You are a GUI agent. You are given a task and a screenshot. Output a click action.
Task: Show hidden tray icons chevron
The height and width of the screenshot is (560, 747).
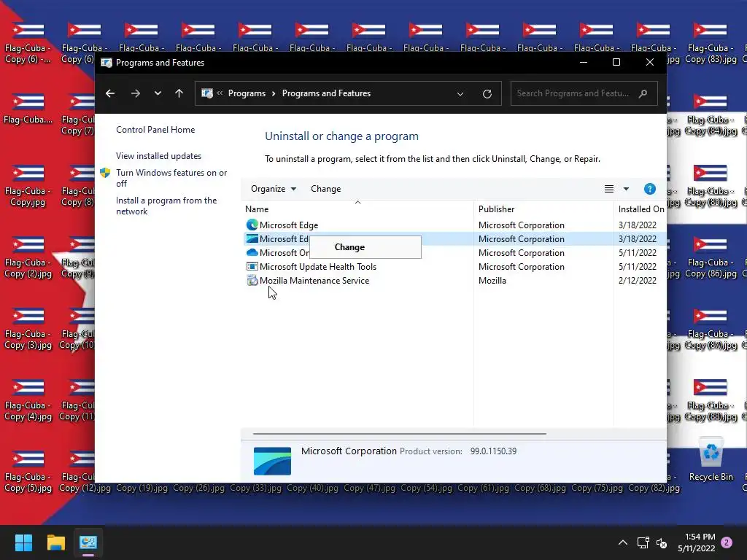(x=623, y=542)
